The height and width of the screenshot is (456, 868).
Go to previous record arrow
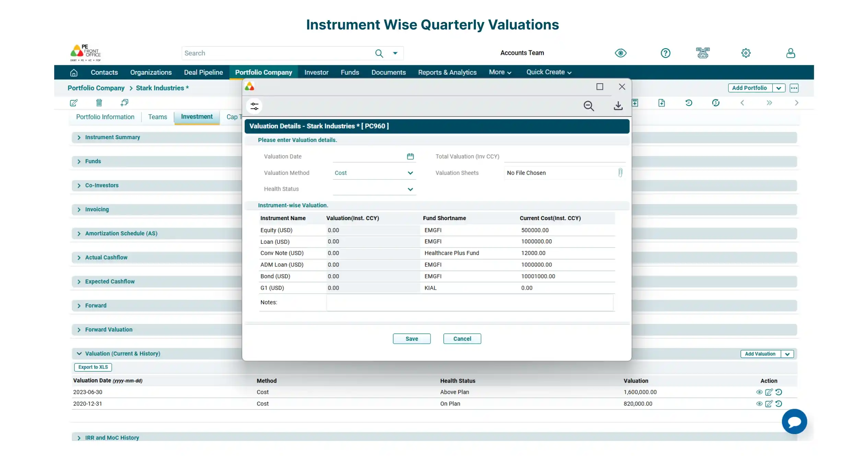[x=742, y=103]
